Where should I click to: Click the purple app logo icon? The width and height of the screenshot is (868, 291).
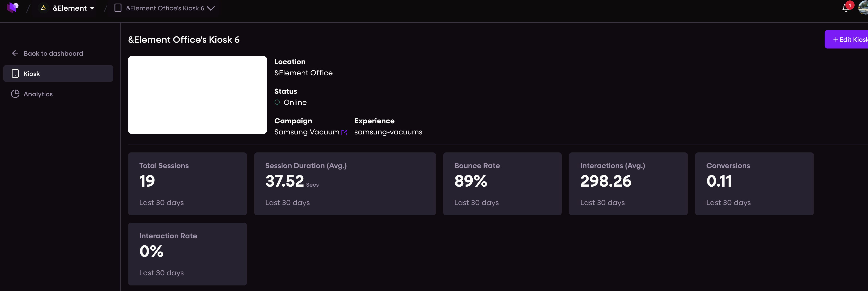pyautogui.click(x=13, y=7)
